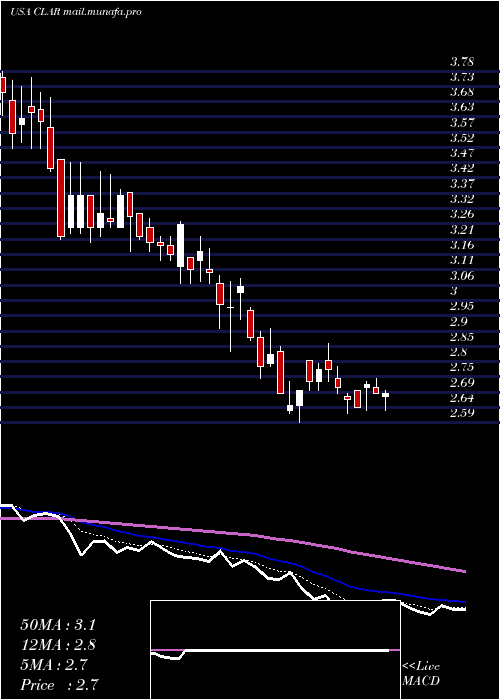This screenshot has width=500, height=700.
Task: Select the 2.64 price axis label
Action: click(x=462, y=398)
